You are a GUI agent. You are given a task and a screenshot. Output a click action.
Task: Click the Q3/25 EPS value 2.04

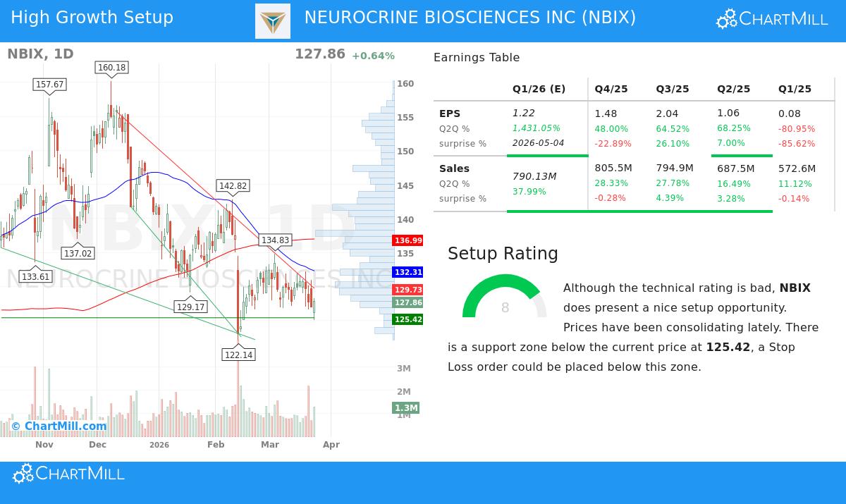(x=667, y=113)
